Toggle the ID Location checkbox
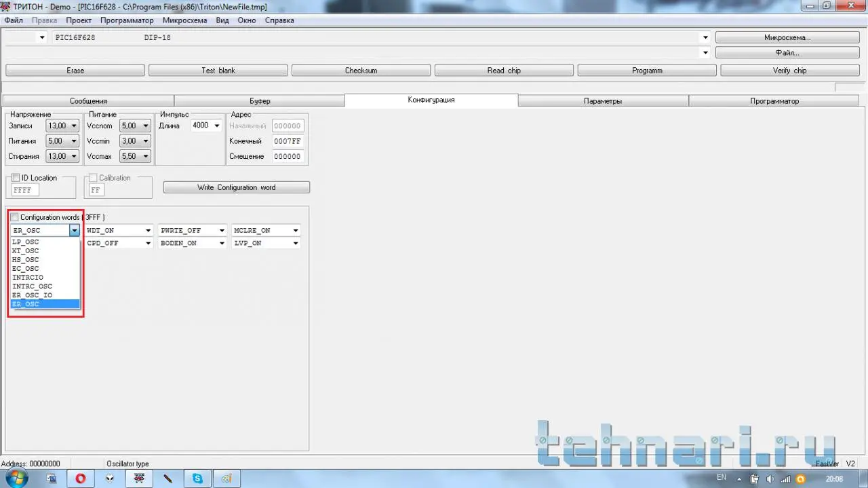Image resolution: width=868 pixels, height=488 pixels. coord(16,178)
